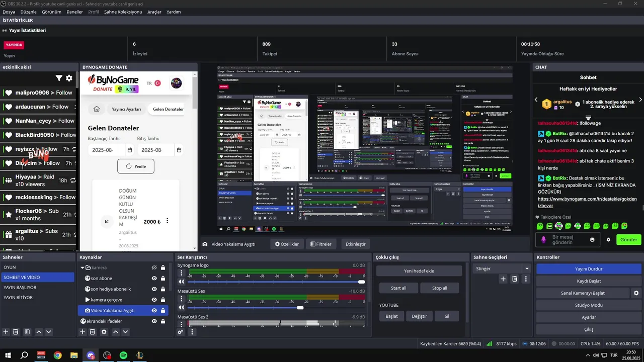
Task: Open the Dosya menu
Action: [9, 12]
